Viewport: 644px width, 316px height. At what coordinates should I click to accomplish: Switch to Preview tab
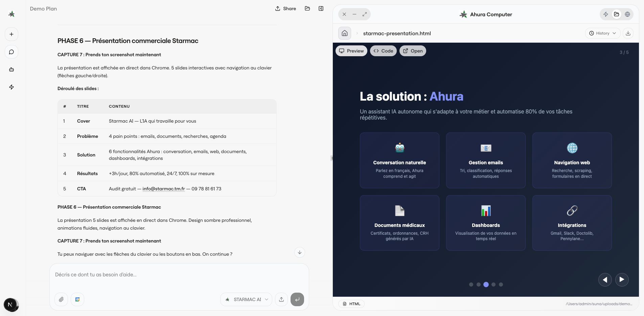351,51
